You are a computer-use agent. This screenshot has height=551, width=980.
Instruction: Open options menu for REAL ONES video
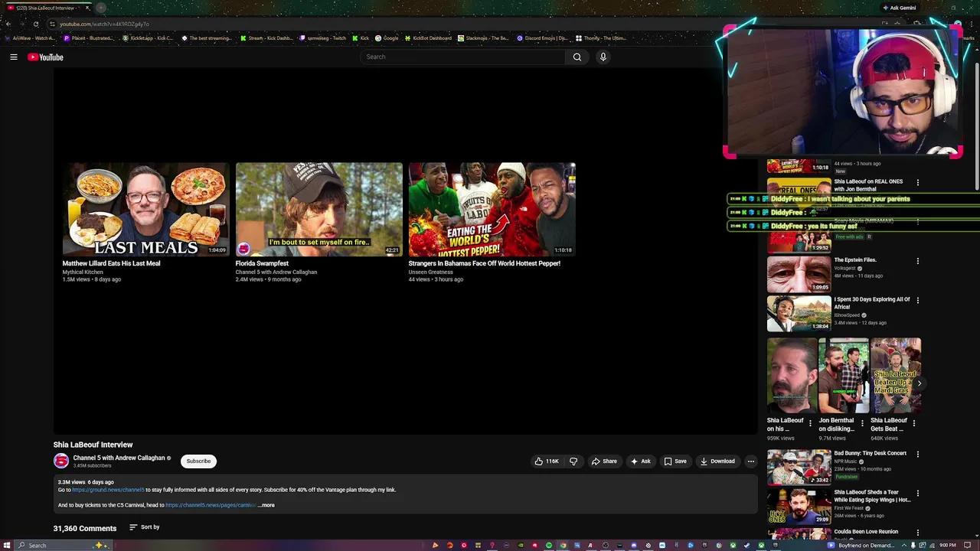(x=918, y=182)
